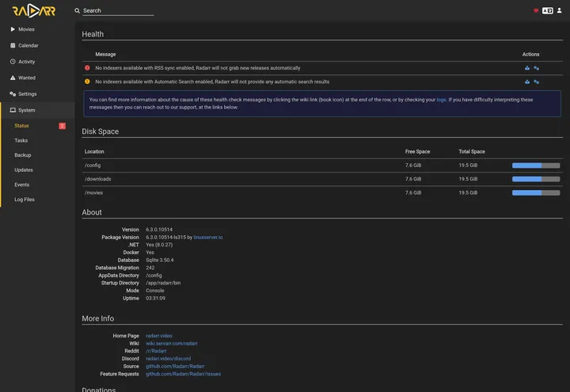Click the Database Migration value 242
This screenshot has width=570, height=392.
[150, 268]
